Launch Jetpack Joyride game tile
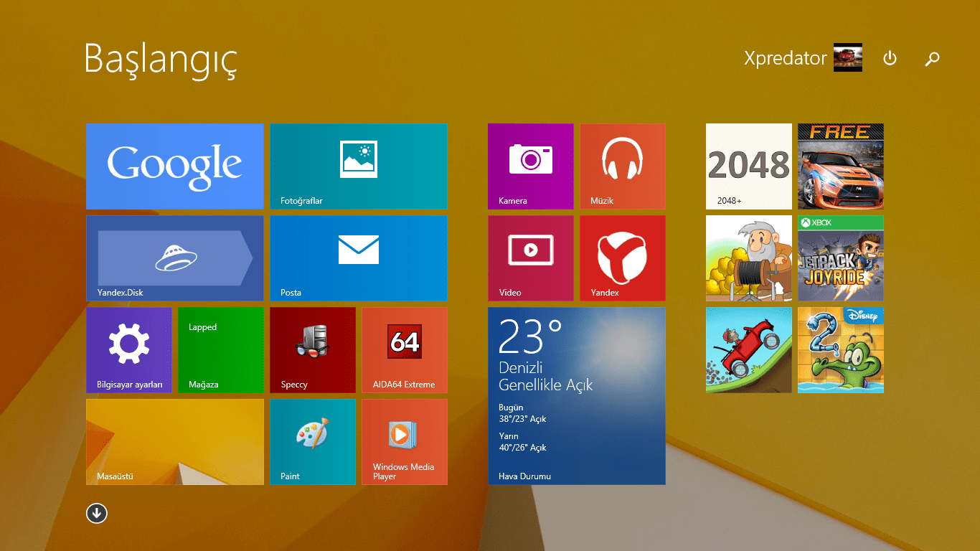This screenshot has height=551, width=980. 841,258
